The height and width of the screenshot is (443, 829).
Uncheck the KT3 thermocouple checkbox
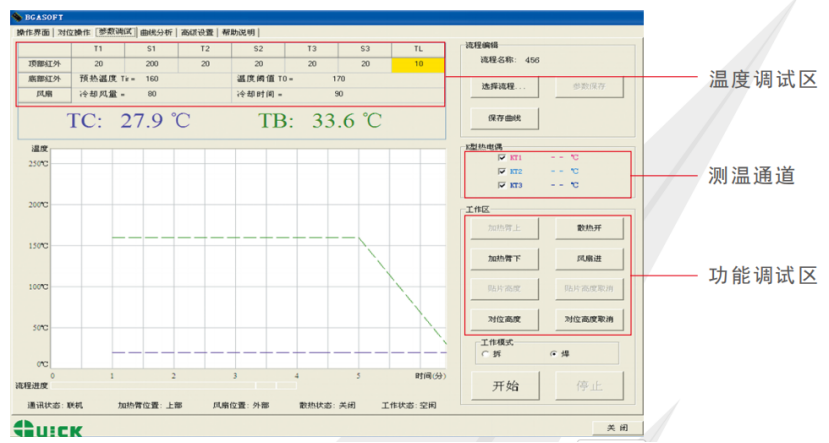(502, 185)
